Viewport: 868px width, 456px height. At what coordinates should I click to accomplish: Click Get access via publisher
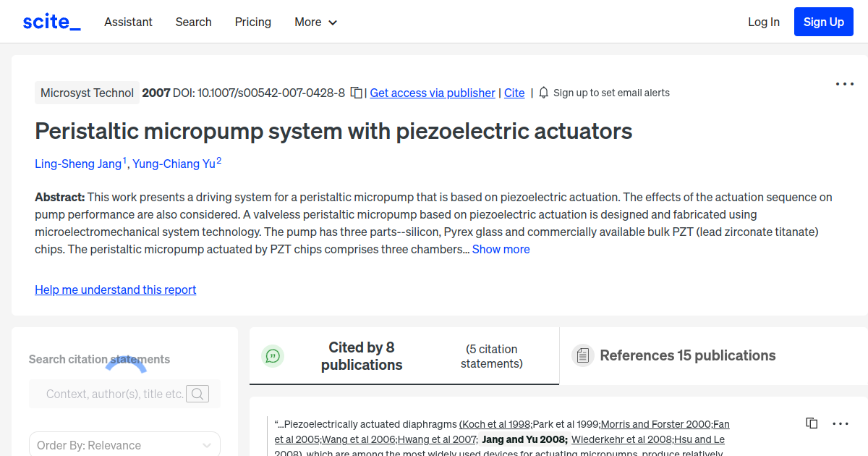pos(432,93)
